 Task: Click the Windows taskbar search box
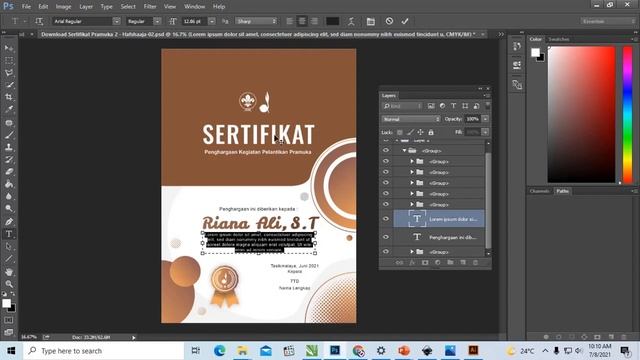click(x=104, y=351)
